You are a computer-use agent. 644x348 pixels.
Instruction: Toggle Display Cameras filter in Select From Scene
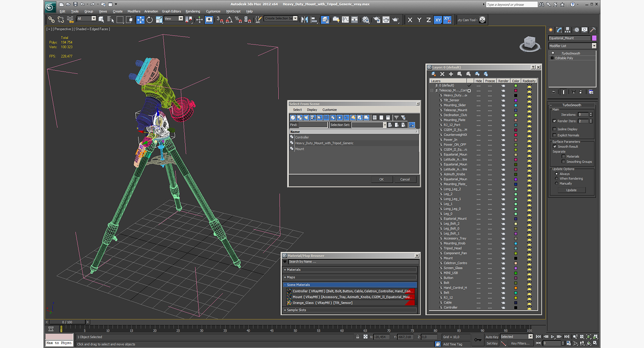(x=312, y=117)
